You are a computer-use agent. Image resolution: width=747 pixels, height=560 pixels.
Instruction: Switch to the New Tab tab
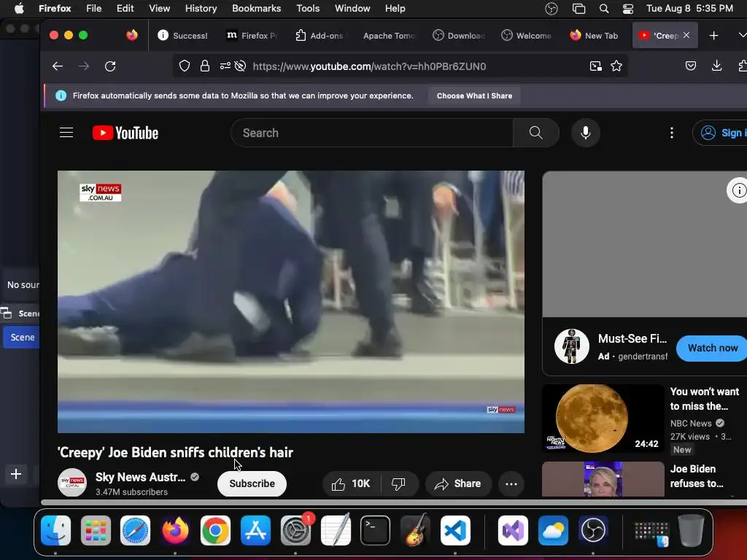(x=595, y=35)
